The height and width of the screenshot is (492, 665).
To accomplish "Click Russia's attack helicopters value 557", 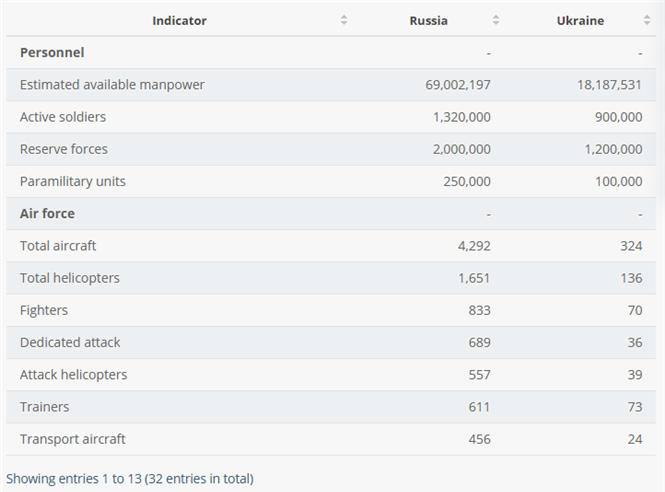I will (478, 375).
